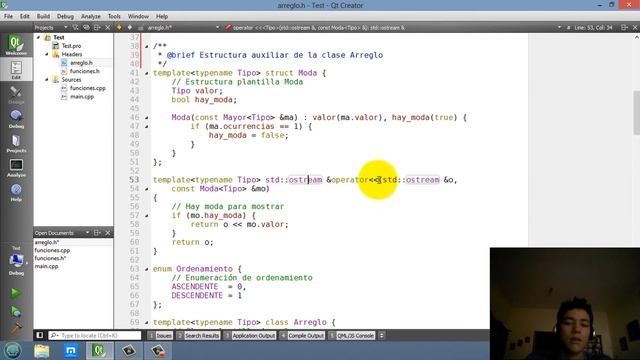Switch to funciones.cpp in Open Documents

52,250
